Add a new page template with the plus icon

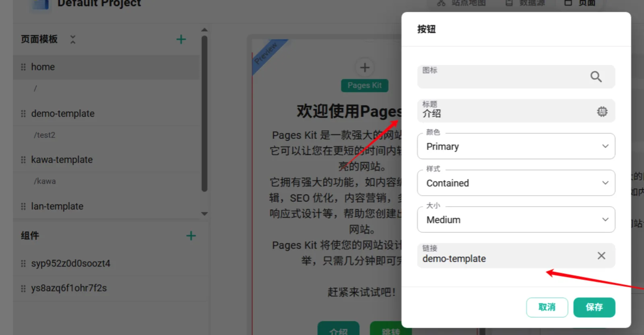point(181,39)
